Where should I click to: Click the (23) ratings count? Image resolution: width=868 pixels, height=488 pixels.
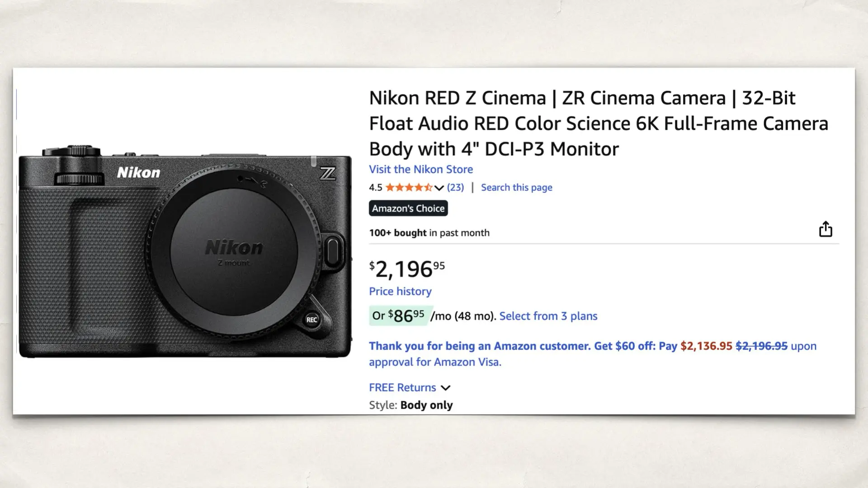455,187
